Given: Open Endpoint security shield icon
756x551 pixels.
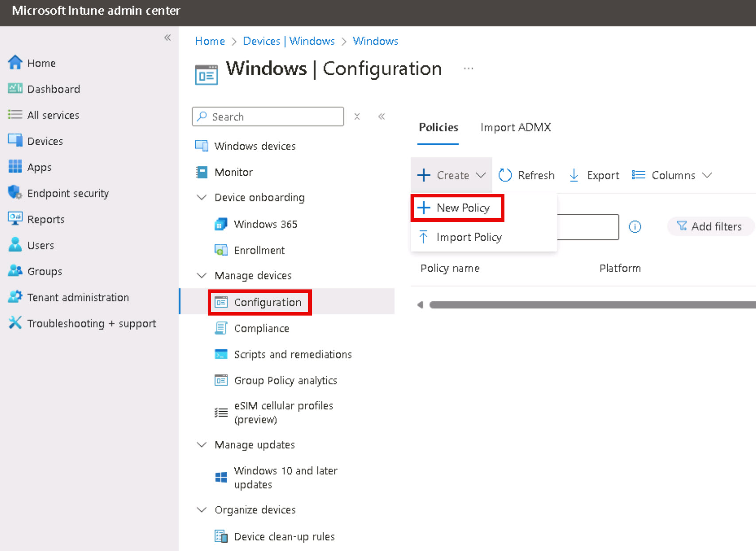Looking at the screenshot, I should 15,193.
